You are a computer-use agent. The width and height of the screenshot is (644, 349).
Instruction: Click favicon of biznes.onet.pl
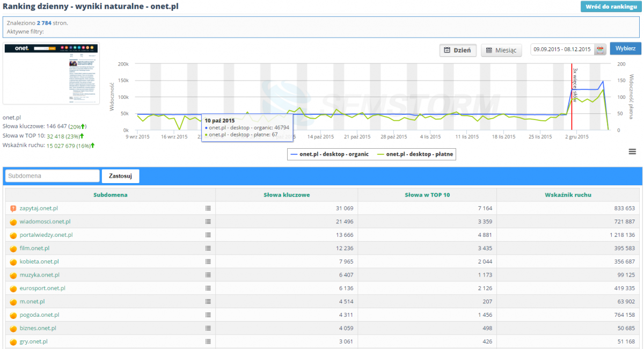13,329
